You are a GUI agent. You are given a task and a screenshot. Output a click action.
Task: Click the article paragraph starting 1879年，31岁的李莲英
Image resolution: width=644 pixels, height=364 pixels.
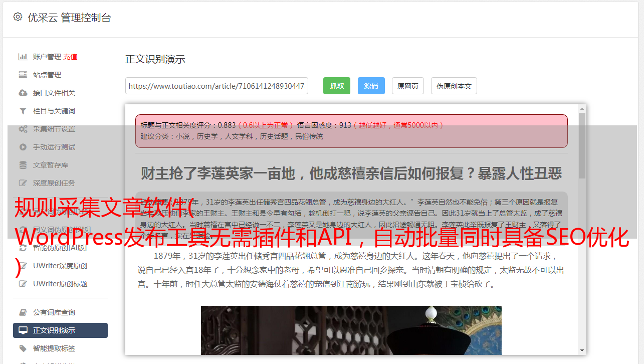351,270
